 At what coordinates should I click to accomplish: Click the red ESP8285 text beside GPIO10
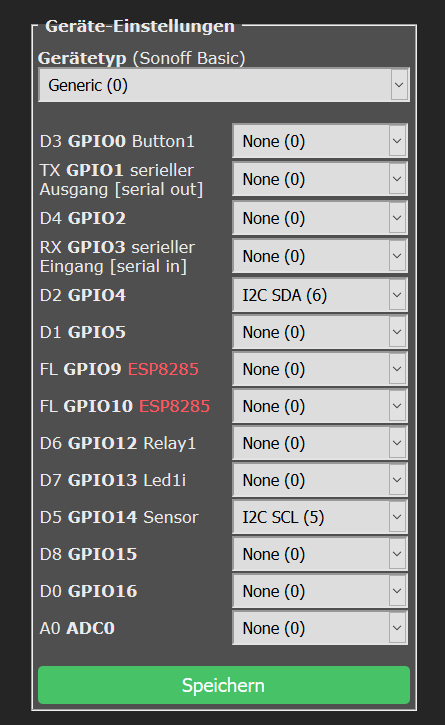click(x=174, y=406)
